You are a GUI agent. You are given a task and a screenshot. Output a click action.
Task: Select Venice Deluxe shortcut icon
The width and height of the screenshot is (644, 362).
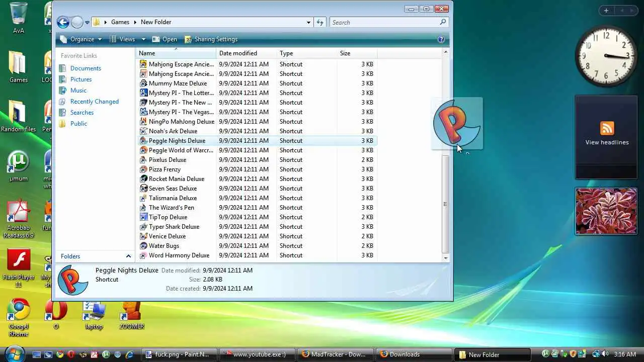pos(143,236)
